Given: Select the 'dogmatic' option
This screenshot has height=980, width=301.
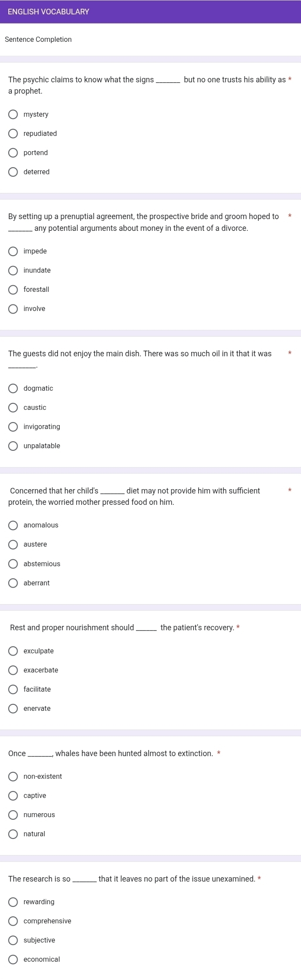Looking at the screenshot, I should click(x=14, y=389).
